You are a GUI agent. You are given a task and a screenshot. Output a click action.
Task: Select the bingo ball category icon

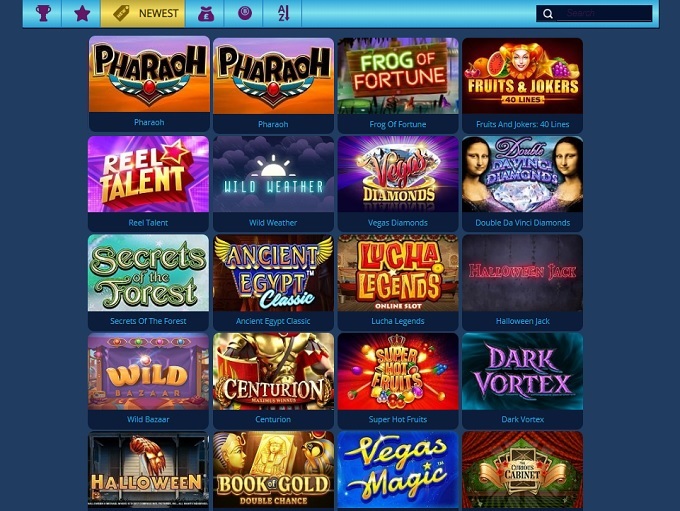245,13
